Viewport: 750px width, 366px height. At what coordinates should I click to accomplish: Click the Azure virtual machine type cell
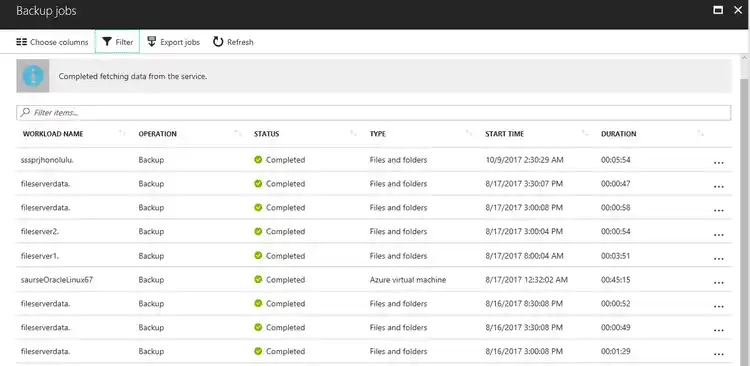pos(408,279)
